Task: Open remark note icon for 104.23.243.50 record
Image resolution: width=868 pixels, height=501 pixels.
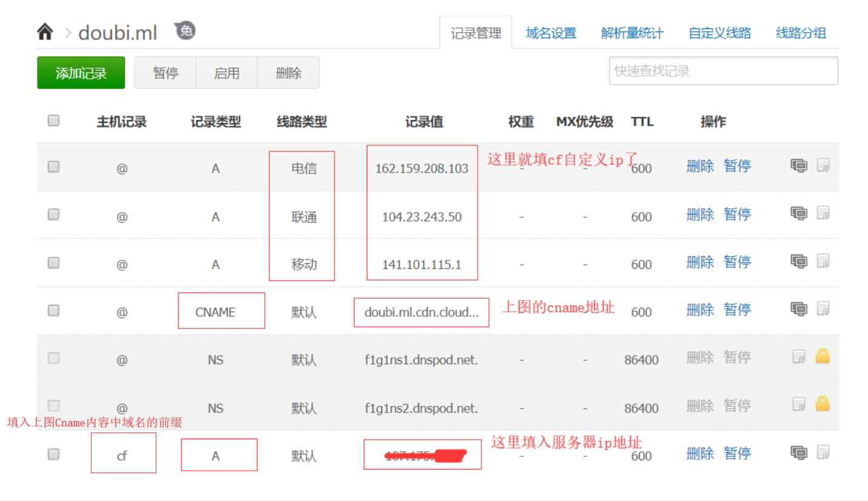Action: pos(823,213)
